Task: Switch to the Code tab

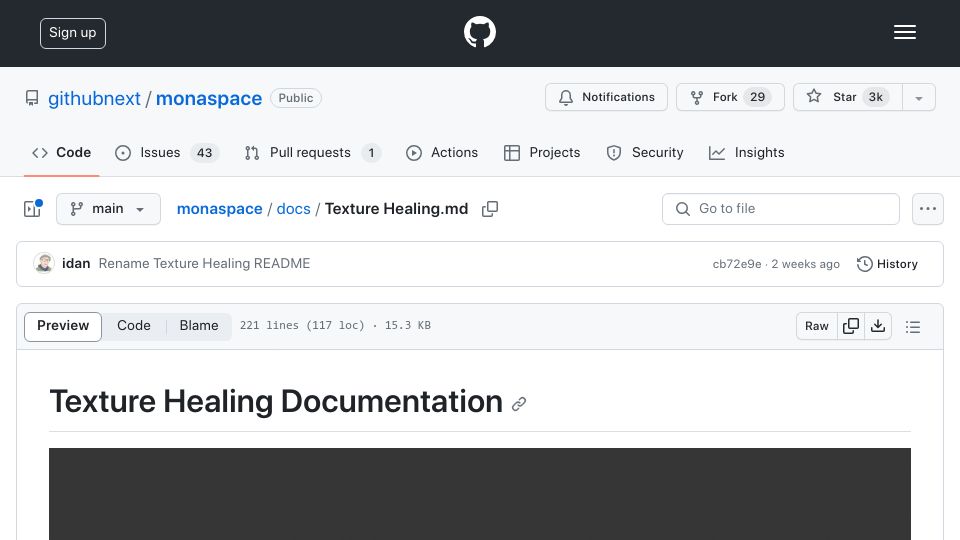Action: pos(62,152)
